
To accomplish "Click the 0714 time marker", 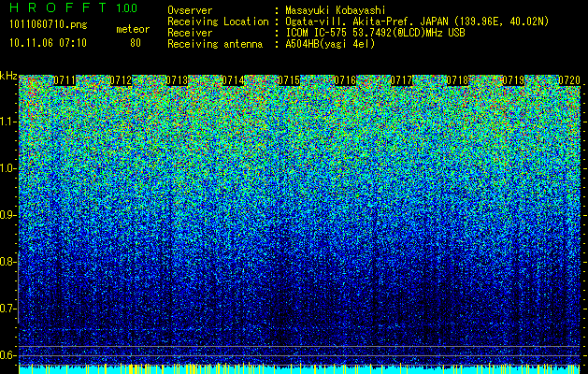I will [233, 80].
